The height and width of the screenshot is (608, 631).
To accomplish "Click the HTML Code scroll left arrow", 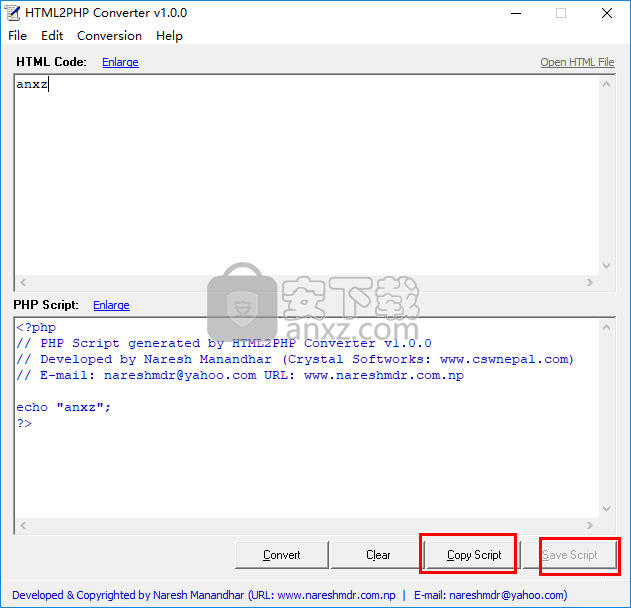I will 23,282.
